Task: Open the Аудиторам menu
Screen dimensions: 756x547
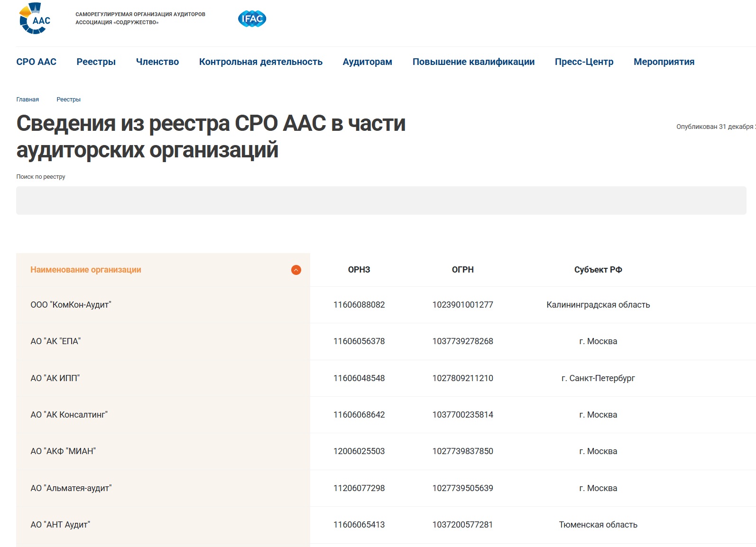Action: click(368, 62)
